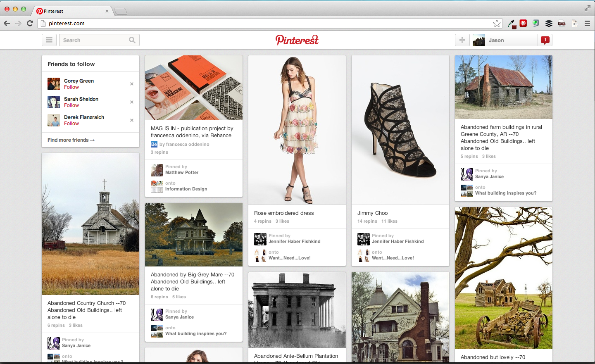595x364 pixels.
Task: Open the Ante-Bellum Plantation pin image
Action: 297,310
